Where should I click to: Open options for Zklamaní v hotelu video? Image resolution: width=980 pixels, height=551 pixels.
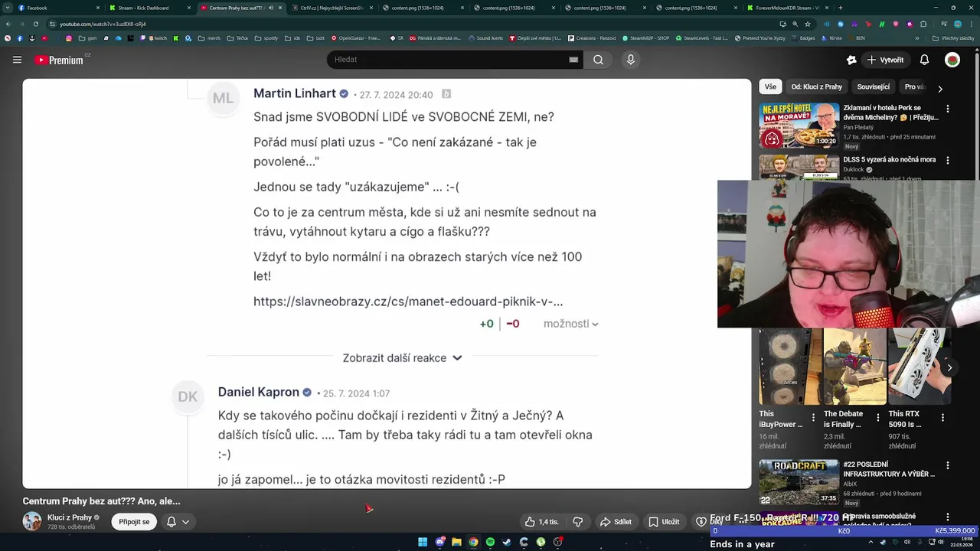(948, 109)
